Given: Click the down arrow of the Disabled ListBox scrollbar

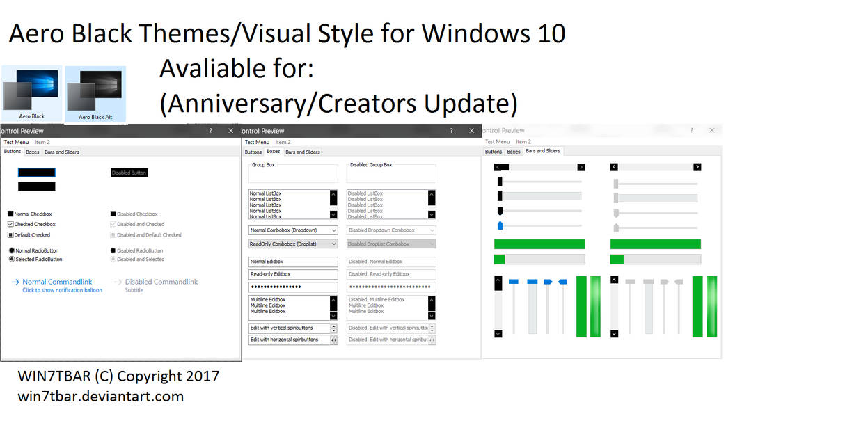Looking at the screenshot, I should [x=432, y=215].
